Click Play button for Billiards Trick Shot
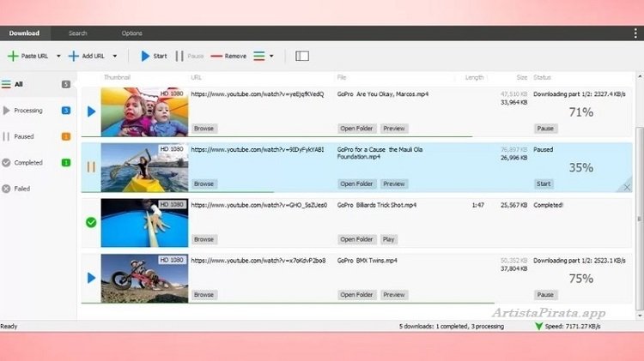The width and height of the screenshot is (644, 361). point(389,239)
